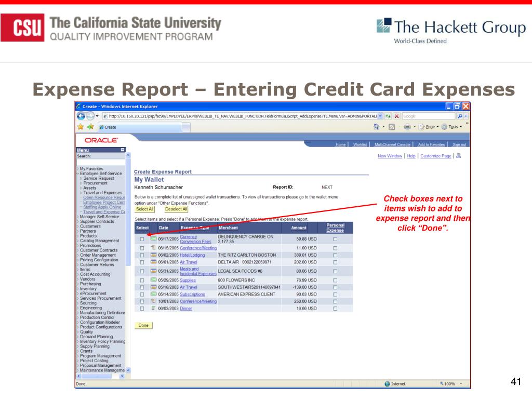Click the Done button below the table
This screenshot has height=399, width=532.
click(x=143, y=325)
